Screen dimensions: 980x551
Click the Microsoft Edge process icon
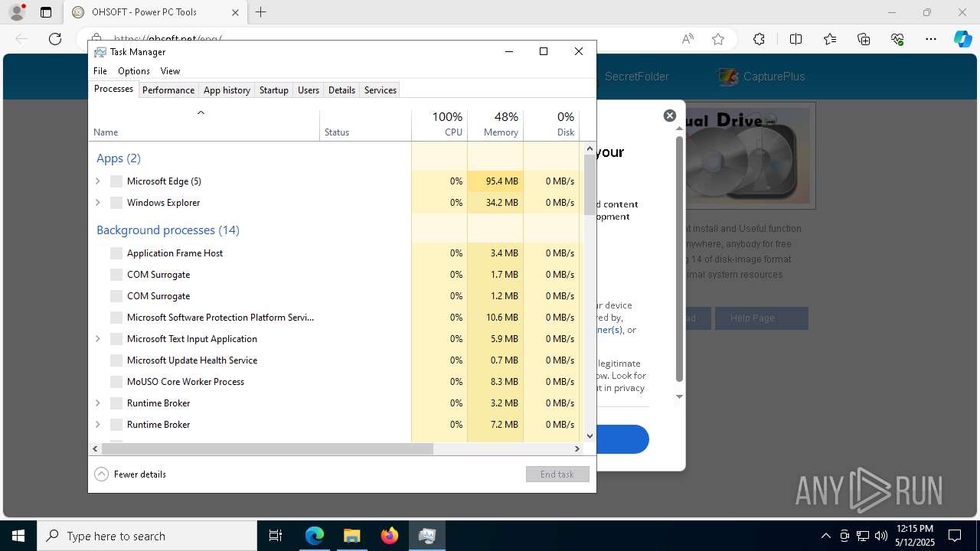(x=116, y=181)
